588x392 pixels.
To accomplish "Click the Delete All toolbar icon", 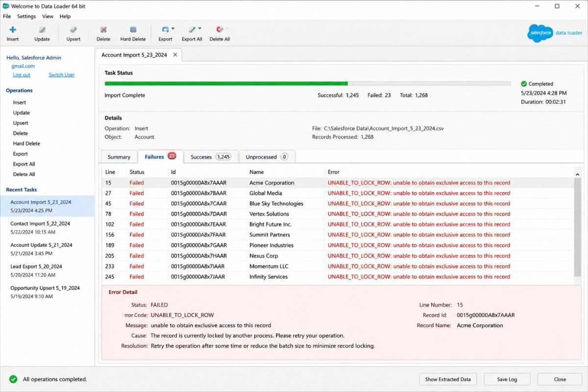I will (220, 30).
